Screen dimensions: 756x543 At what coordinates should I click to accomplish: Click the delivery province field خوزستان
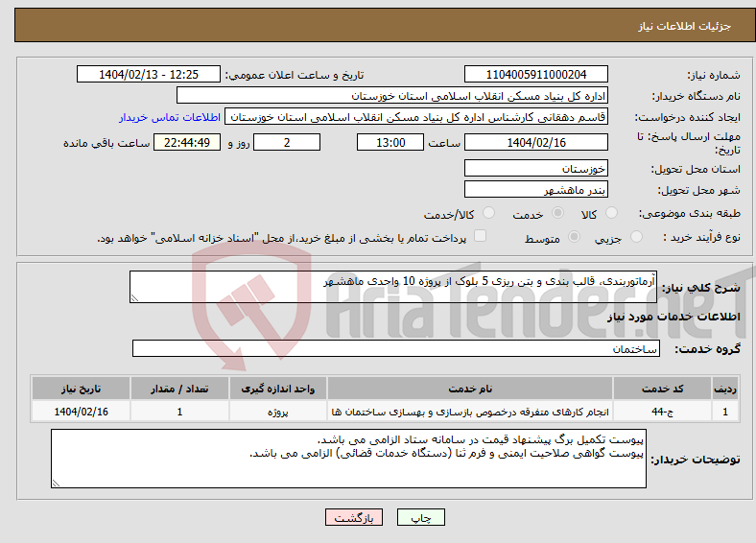click(x=536, y=168)
